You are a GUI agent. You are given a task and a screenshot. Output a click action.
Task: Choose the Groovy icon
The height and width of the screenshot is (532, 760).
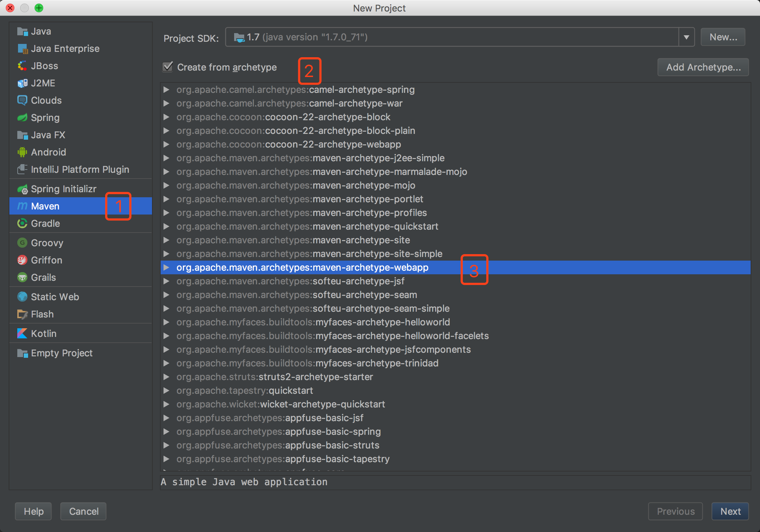22,243
